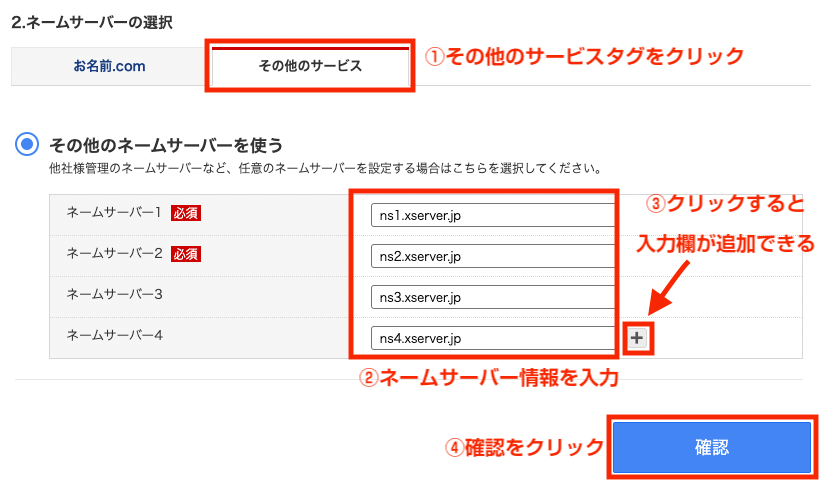
Task: Click the 必須 badge beside ネームサーバー2
Action: tap(186, 254)
